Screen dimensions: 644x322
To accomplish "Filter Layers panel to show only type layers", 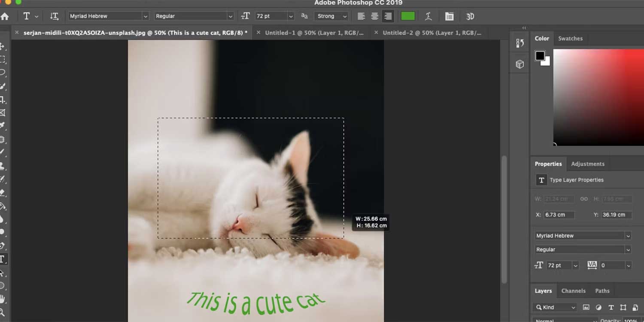I will (x=611, y=307).
